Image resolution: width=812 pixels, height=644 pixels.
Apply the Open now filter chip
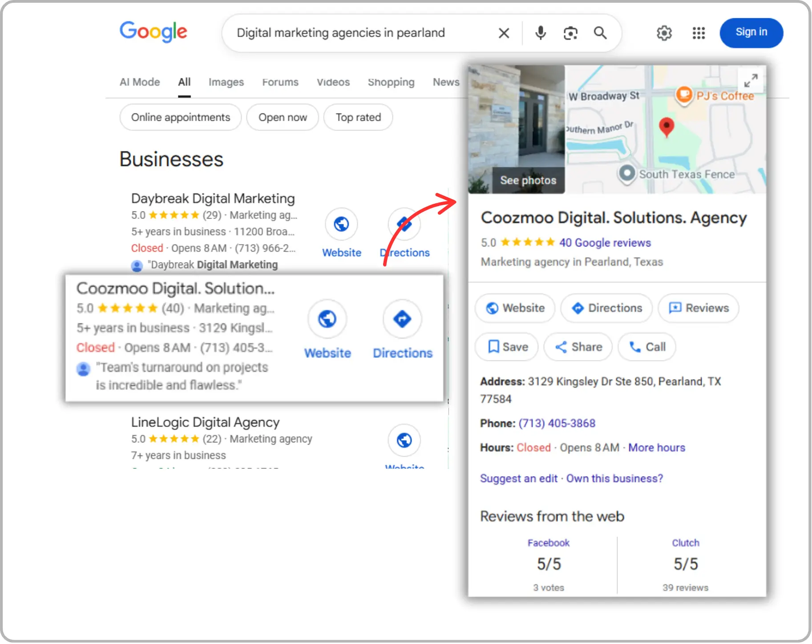[x=283, y=117]
